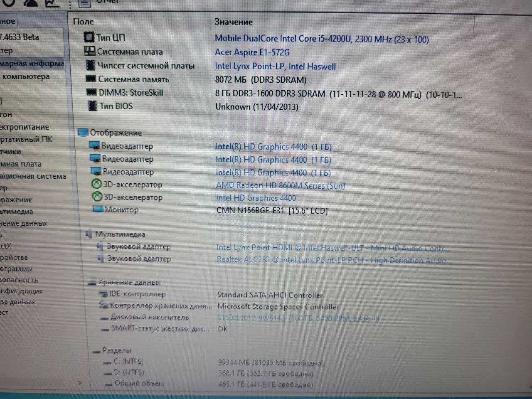Click the icon beside Общий объём
Image resolution: width=532 pixels, height=399 pixels.
[x=108, y=384]
